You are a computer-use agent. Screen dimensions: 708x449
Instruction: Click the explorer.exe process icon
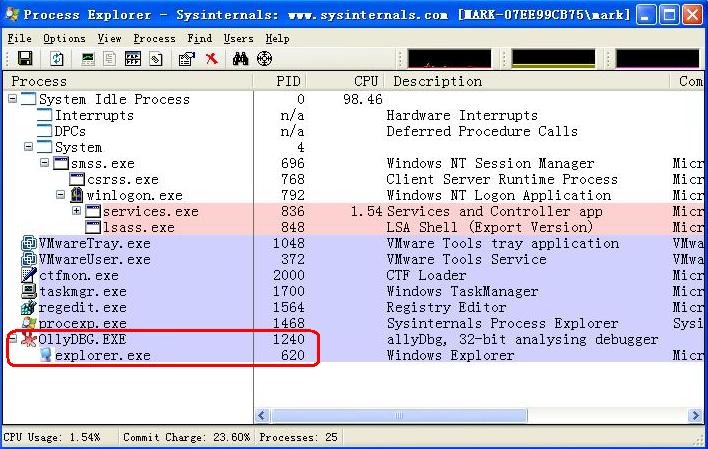coord(45,355)
